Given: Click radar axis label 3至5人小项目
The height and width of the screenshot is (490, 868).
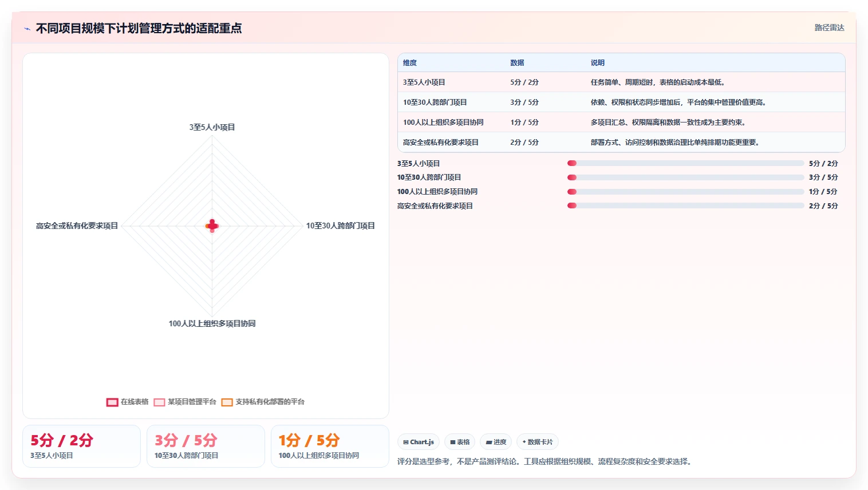Looking at the screenshot, I should (212, 127).
